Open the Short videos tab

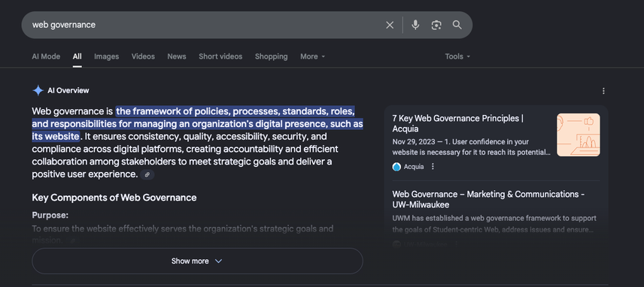point(220,56)
